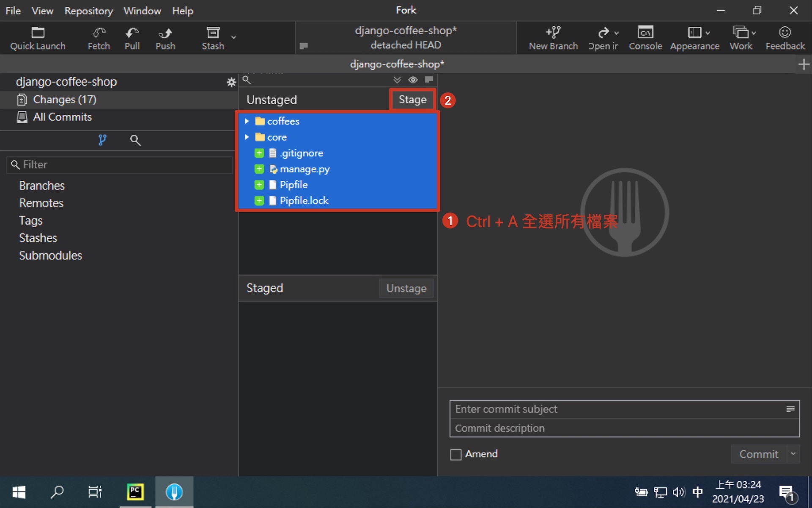Select the .gitignore file

337,153
